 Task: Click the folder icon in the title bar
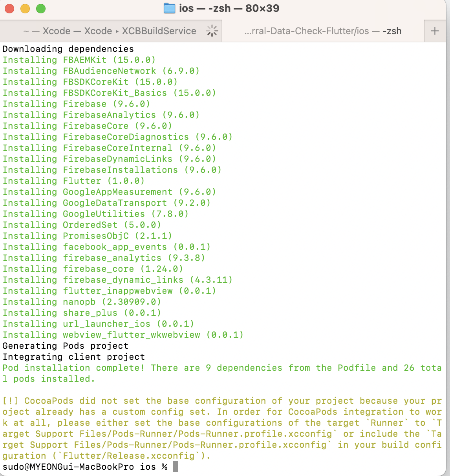pos(169,8)
